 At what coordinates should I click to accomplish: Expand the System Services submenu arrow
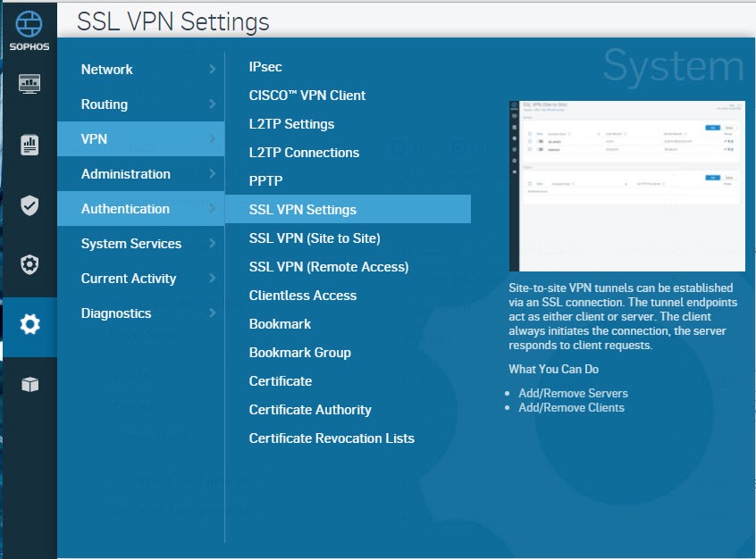212,244
